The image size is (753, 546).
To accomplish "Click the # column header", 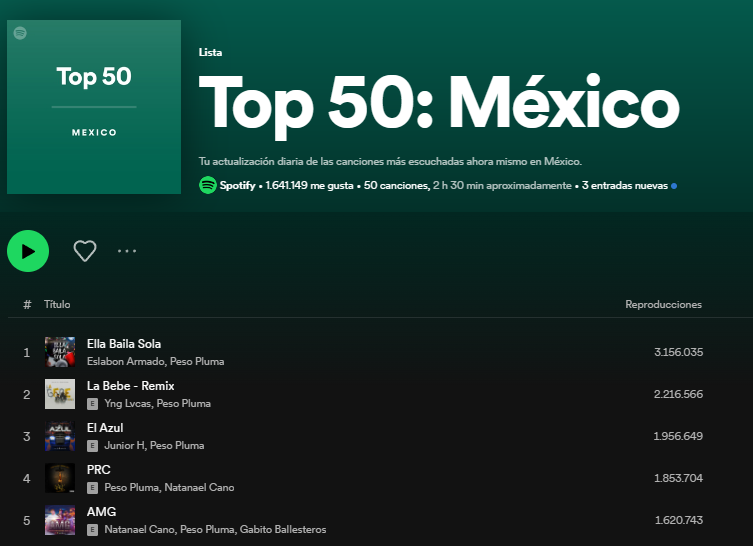I will tap(27, 304).
